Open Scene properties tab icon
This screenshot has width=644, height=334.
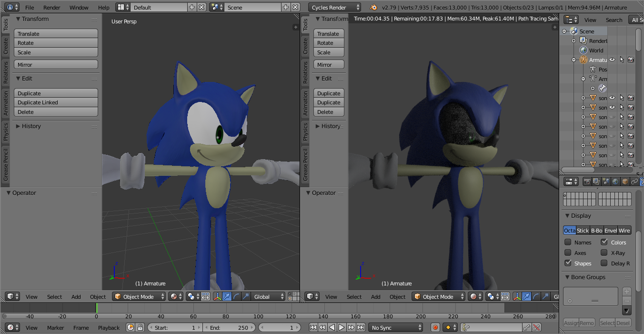pyautogui.click(x=606, y=182)
